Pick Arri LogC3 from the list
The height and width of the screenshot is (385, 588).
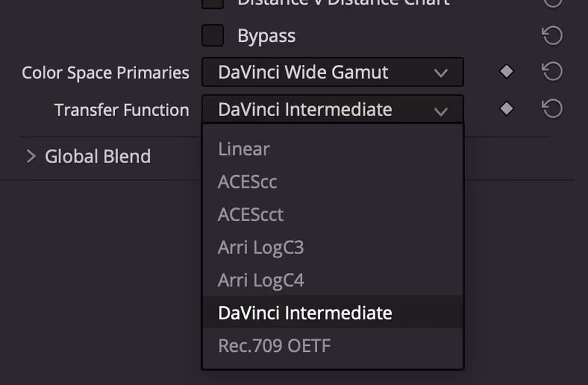click(x=261, y=248)
